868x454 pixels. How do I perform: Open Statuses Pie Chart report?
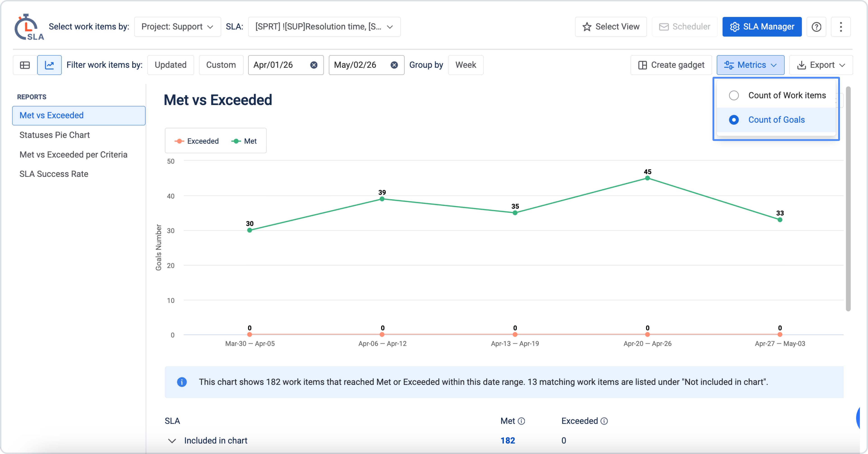(54, 135)
